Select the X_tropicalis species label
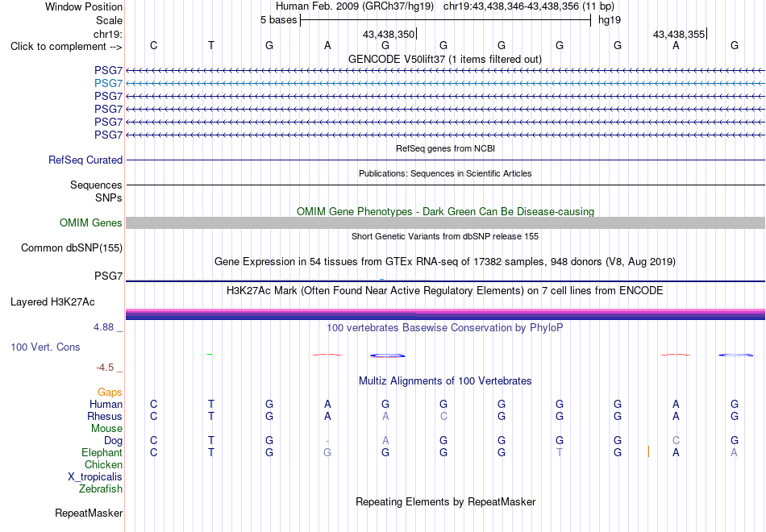Screen dimensions: 766x532 pyautogui.click(x=95, y=477)
